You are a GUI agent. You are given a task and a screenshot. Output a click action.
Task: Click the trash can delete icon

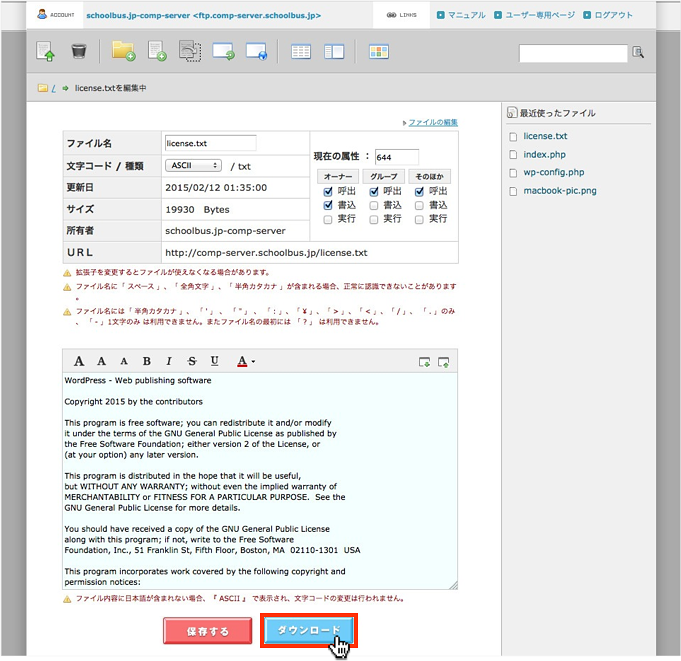[x=79, y=51]
